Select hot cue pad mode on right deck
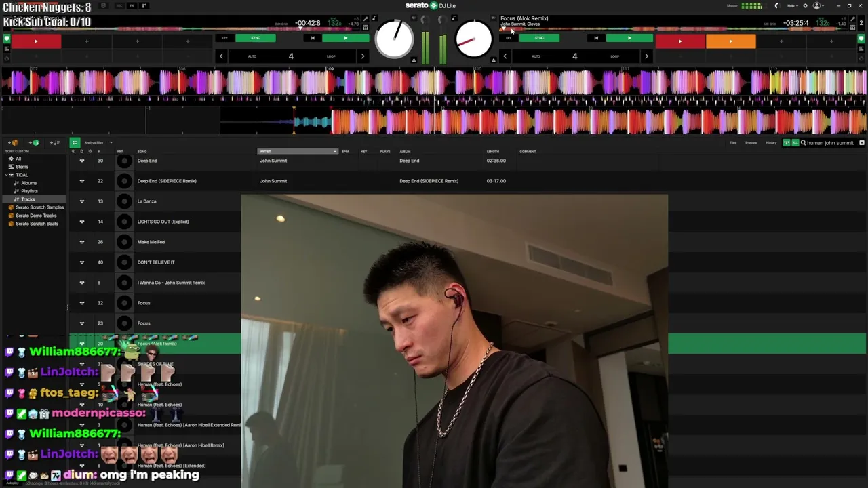Viewport: 868px width, 488px height. [862, 39]
